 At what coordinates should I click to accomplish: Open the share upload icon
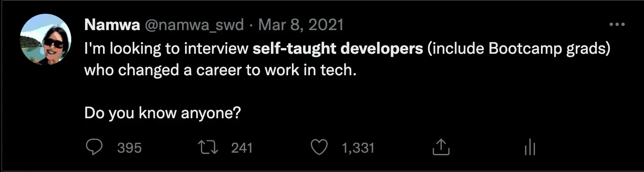[440, 147]
